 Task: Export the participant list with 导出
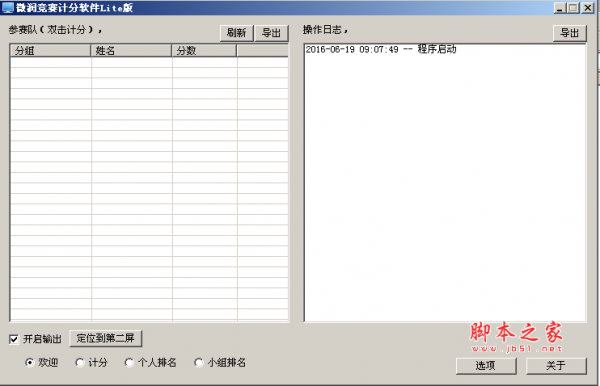coord(272,33)
